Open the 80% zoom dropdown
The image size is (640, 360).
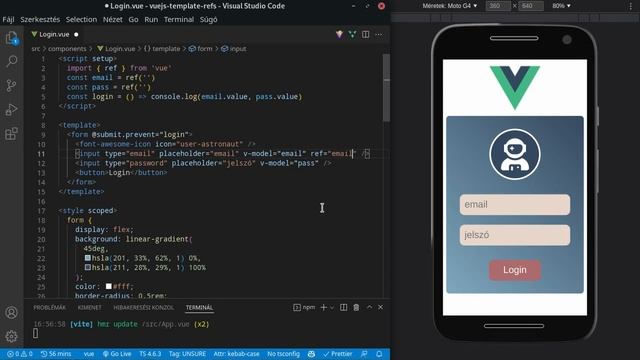click(x=561, y=6)
